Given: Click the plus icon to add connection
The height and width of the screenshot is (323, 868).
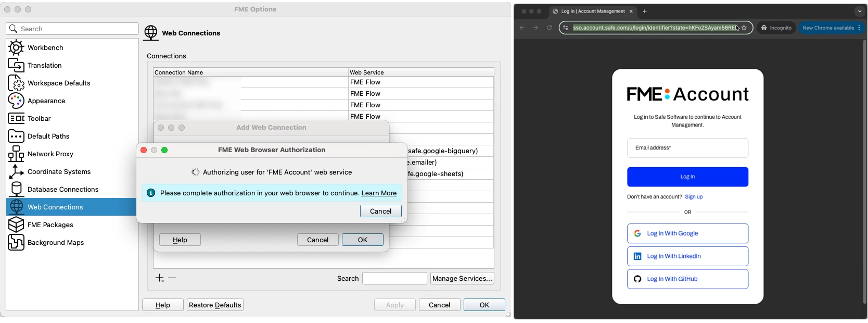Looking at the screenshot, I should (x=160, y=278).
